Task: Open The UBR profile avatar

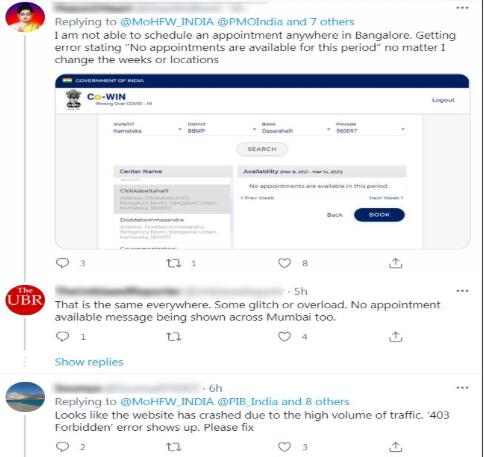Action: 25,300
